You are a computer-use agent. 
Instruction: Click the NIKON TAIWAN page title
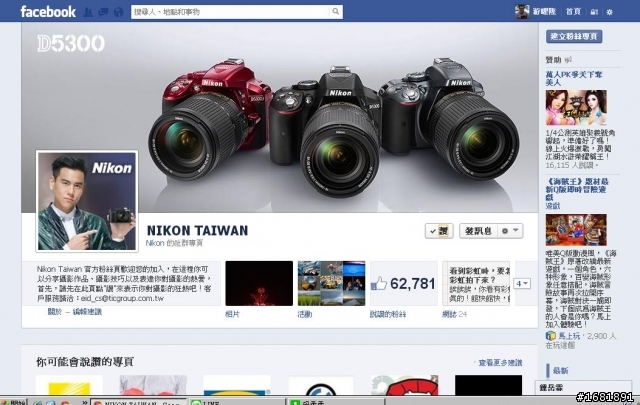coord(197,230)
